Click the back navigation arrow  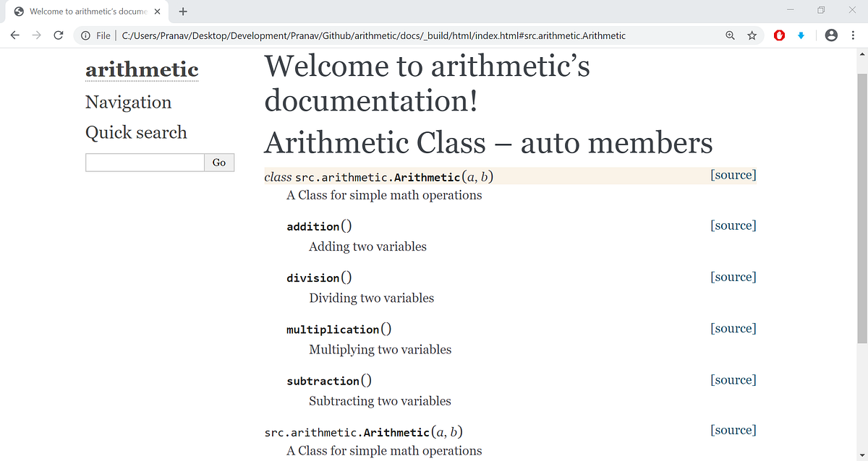15,35
